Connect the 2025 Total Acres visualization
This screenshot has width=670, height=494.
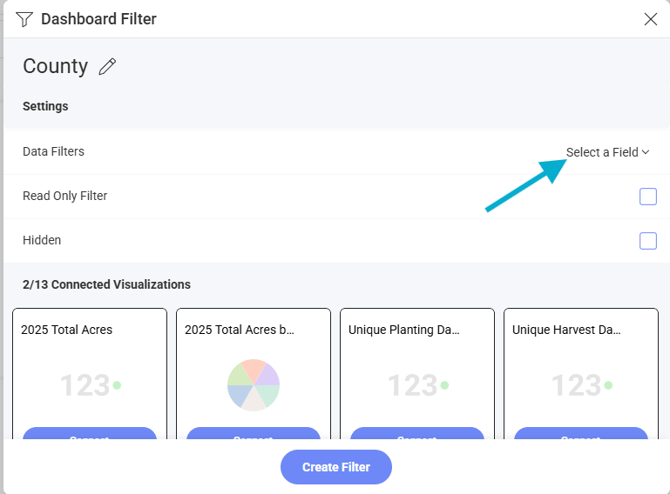click(89, 435)
